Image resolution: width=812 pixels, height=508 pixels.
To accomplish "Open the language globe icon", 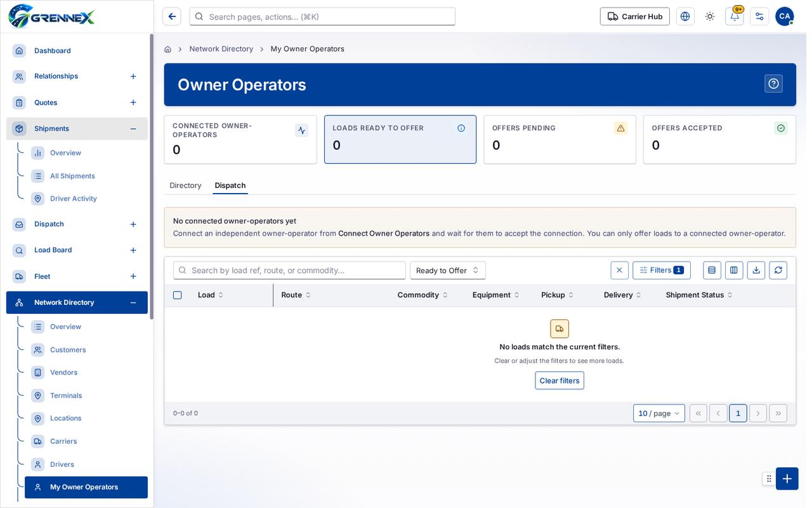I will 685,17.
